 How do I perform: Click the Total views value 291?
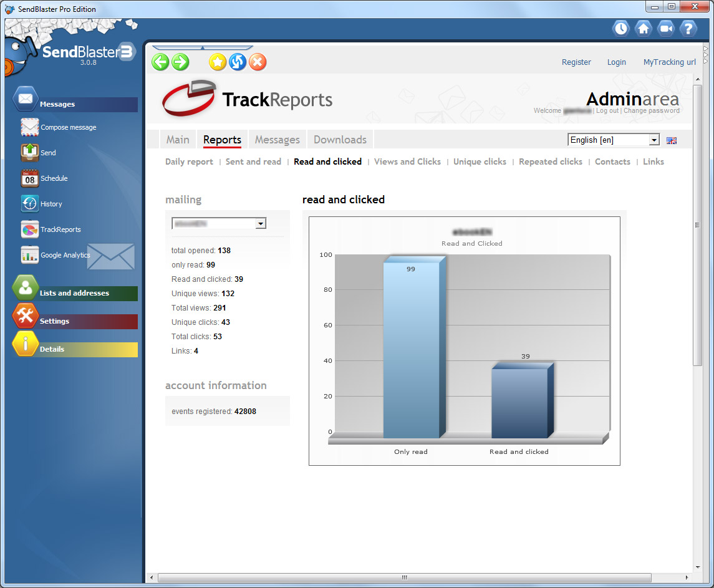click(220, 308)
